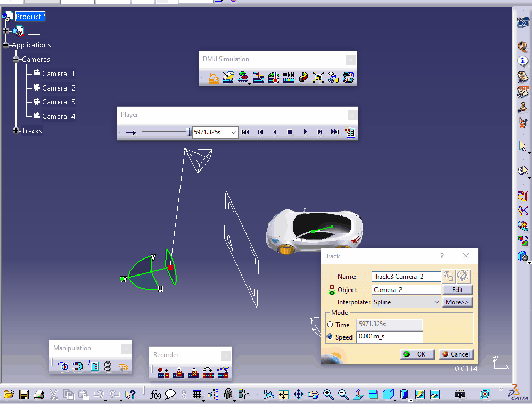Click the Delete shot icon in Recorder toolbar
The image size is (532, 404).
pos(193,373)
